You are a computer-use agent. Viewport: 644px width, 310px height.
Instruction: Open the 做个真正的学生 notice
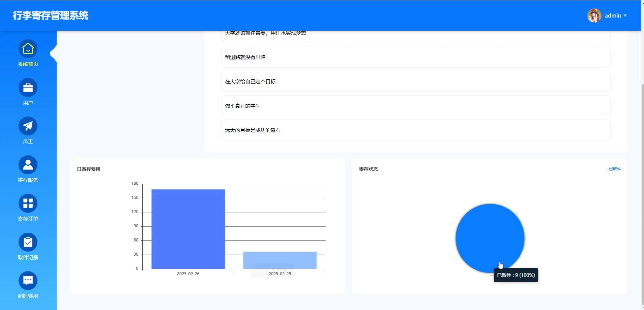[416, 106]
